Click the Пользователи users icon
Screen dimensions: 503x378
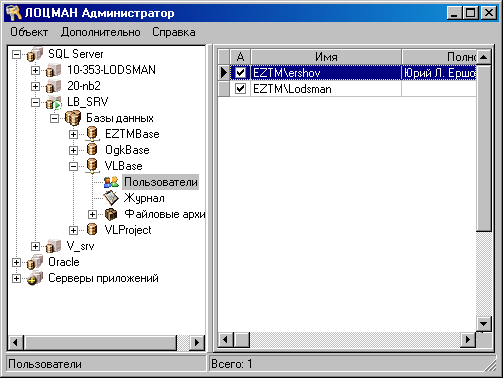111,182
